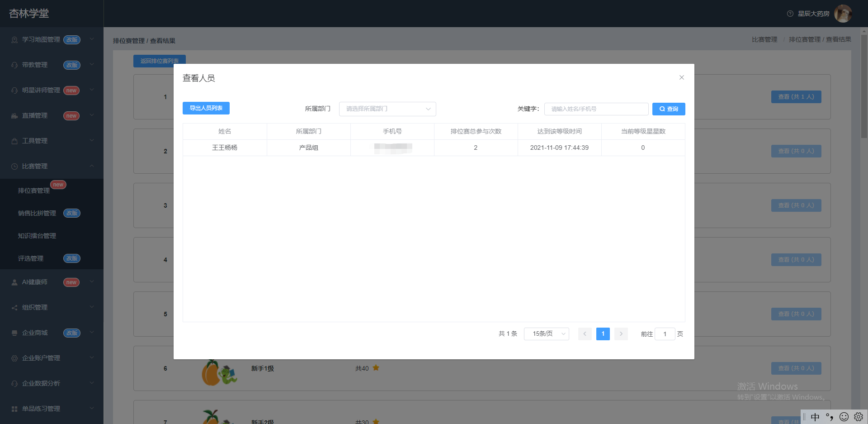Expand the 学习地图管理 sidebar menu

(x=52, y=40)
